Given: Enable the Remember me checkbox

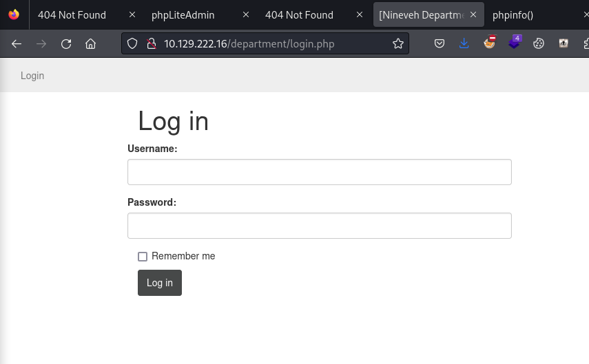Looking at the screenshot, I should (x=143, y=256).
